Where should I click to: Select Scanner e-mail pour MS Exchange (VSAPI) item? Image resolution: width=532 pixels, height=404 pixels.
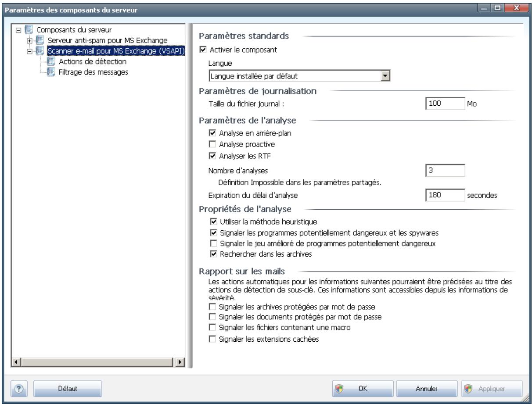(x=115, y=51)
